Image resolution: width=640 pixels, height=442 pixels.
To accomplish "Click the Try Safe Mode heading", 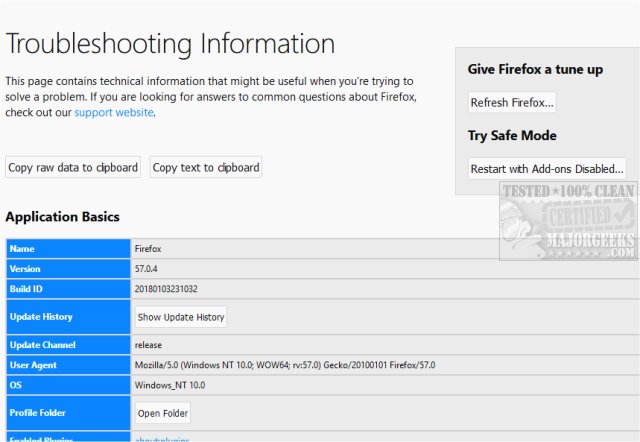I will tap(512, 135).
